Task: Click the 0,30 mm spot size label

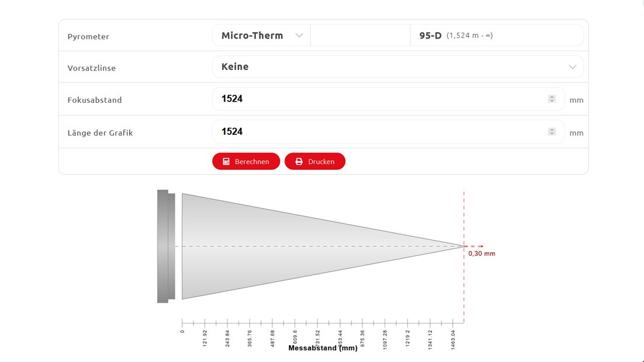Action: (x=482, y=253)
